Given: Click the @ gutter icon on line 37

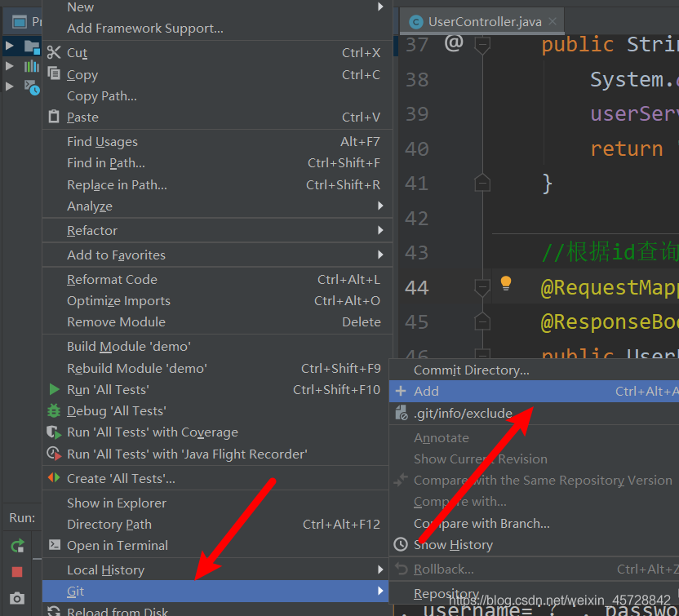Looking at the screenshot, I should [454, 43].
